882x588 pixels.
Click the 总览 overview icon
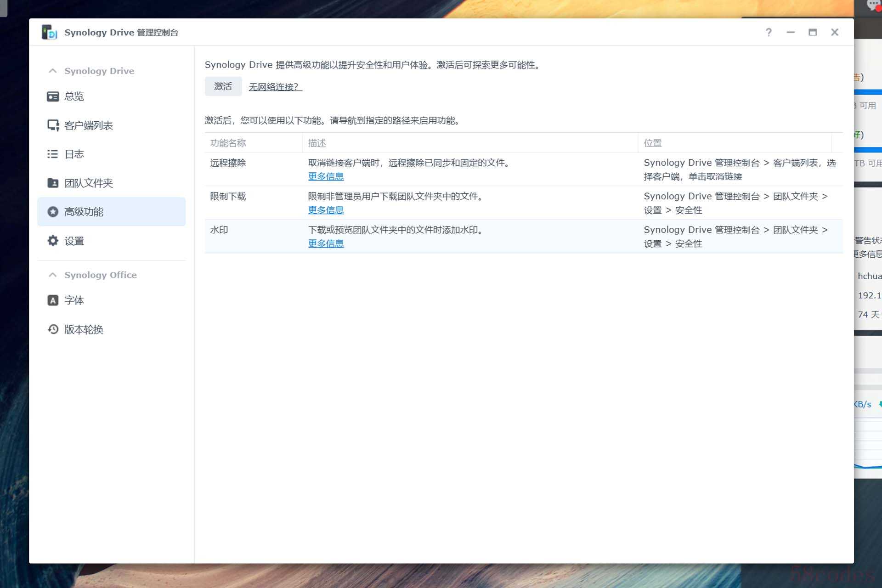(53, 96)
